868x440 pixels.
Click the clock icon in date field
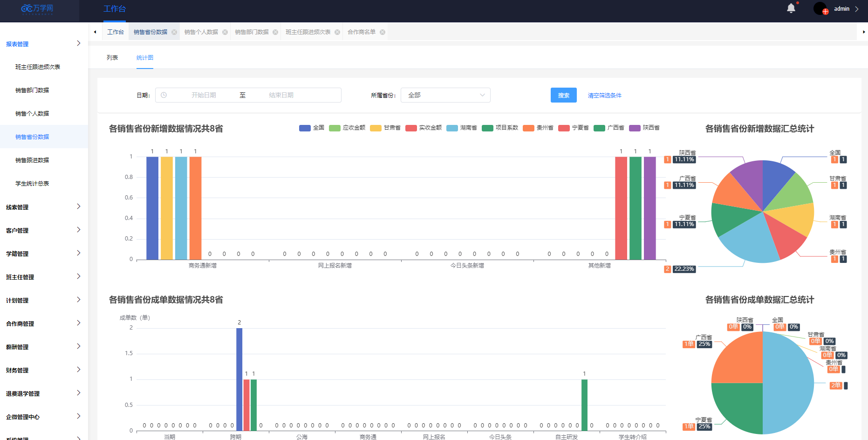coord(164,95)
